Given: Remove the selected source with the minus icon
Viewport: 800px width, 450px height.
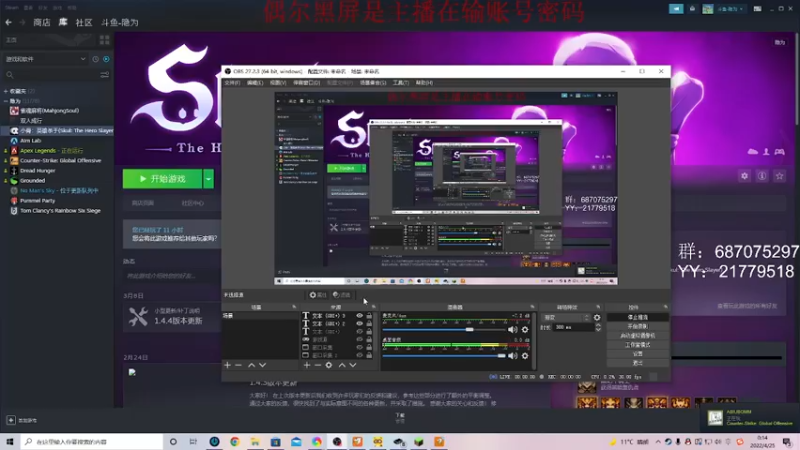Looking at the screenshot, I should pos(317,365).
